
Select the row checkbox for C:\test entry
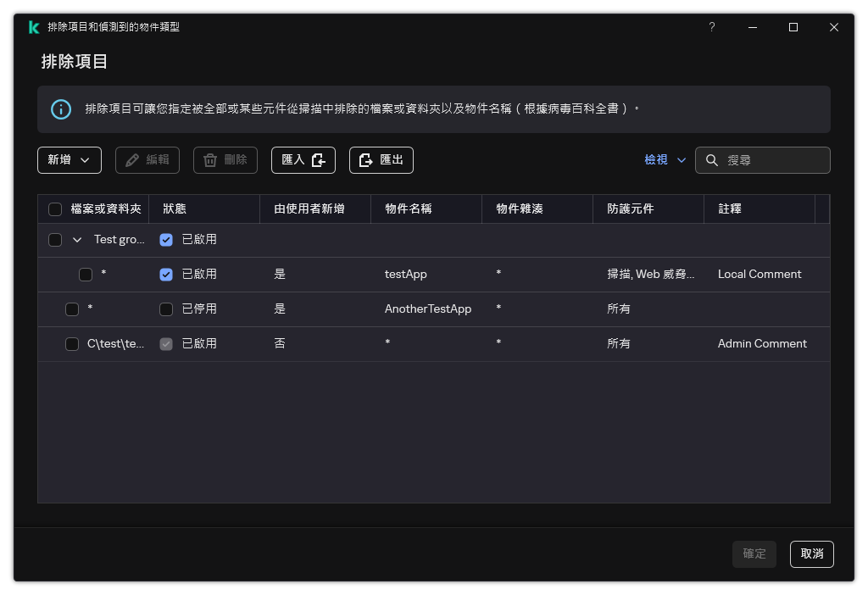click(72, 343)
